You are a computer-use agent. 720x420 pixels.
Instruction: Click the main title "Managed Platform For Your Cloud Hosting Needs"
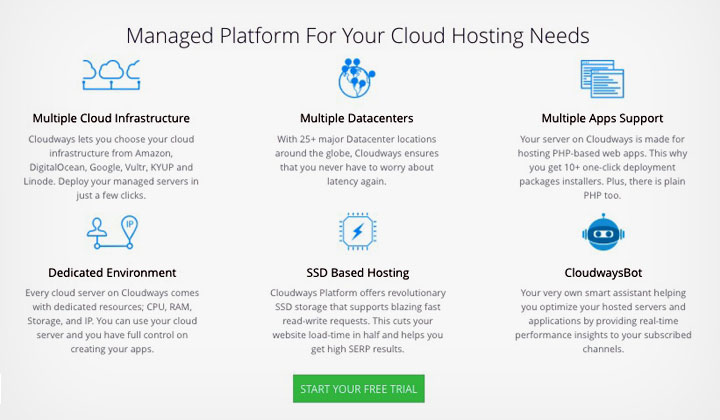click(358, 36)
